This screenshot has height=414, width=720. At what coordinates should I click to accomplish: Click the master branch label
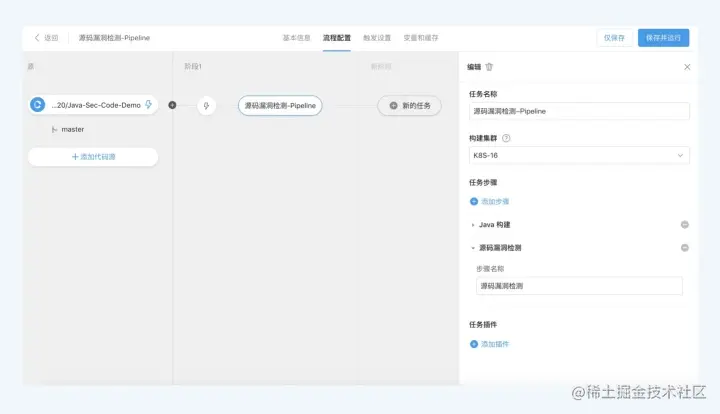click(x=73, y=129)
